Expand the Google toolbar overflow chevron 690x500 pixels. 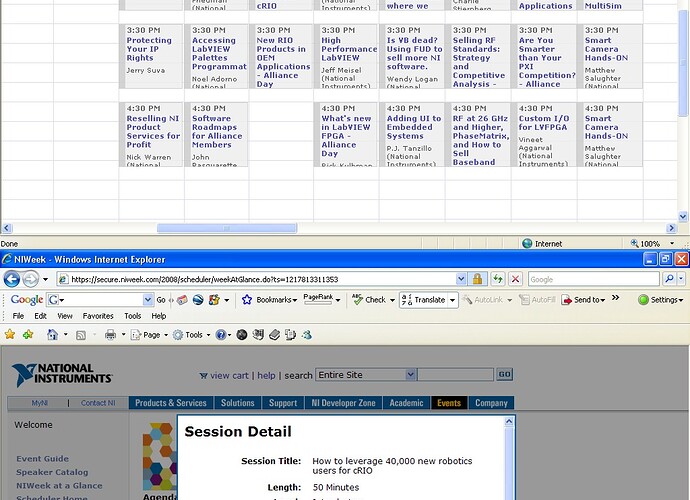(616, 298)
